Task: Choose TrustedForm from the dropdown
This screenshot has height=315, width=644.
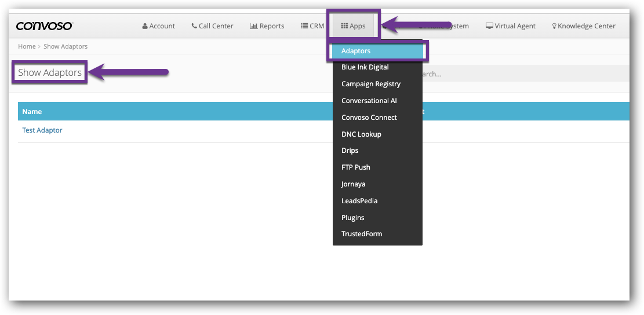Action: click(377, 234)
